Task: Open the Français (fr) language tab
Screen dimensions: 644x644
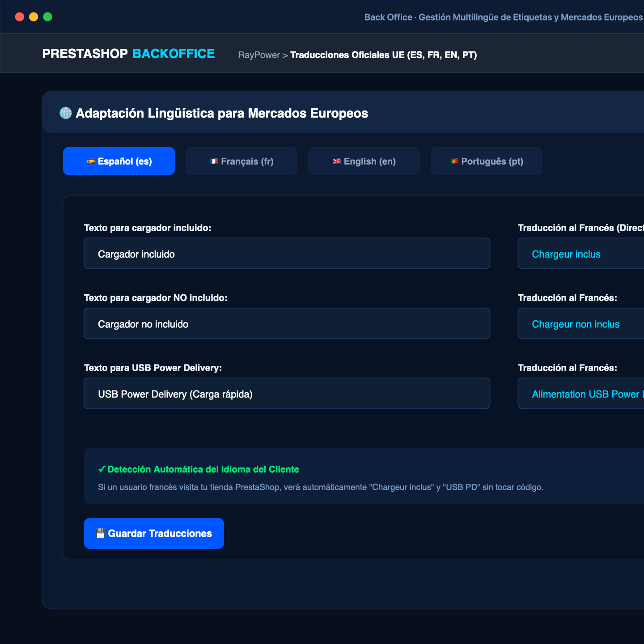Action: click(241, 161)
